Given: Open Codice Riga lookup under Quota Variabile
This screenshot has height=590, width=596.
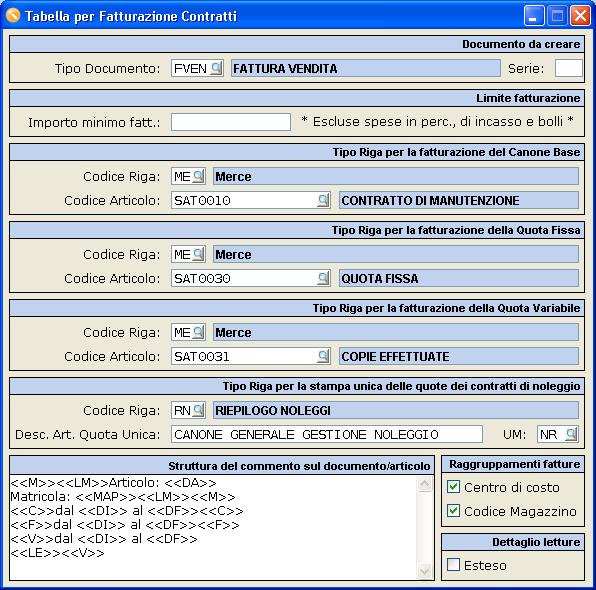Looking at the screenshot, I should pos(198,332).
